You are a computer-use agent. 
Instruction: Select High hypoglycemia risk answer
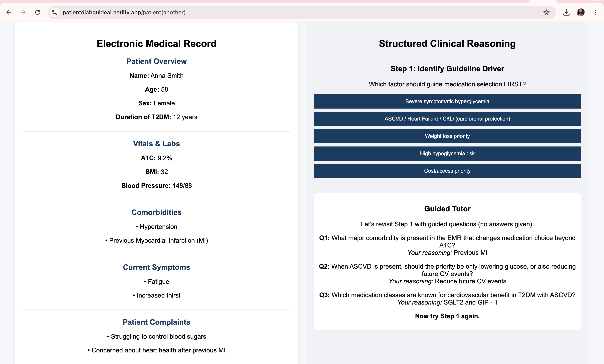pos(447,154)
